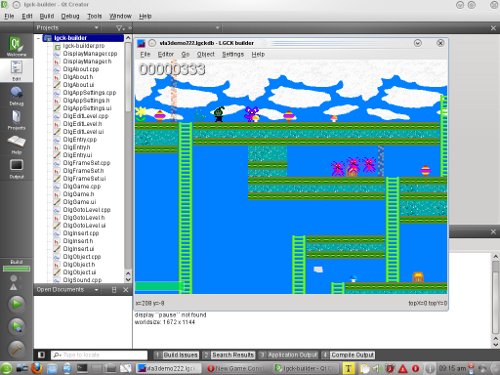Toggle the Build Issues output pane
This screenshot has height=375, width=500.
[177, 355]
